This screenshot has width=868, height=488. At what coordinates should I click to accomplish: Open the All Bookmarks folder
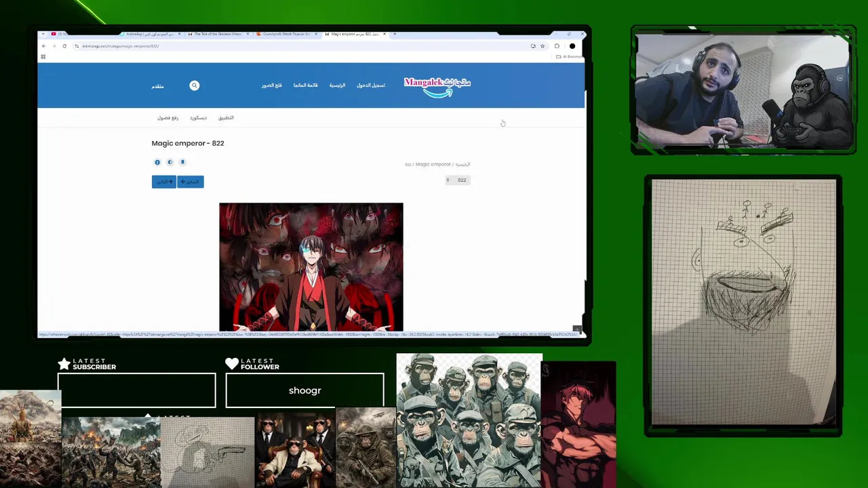click(569, 57)
